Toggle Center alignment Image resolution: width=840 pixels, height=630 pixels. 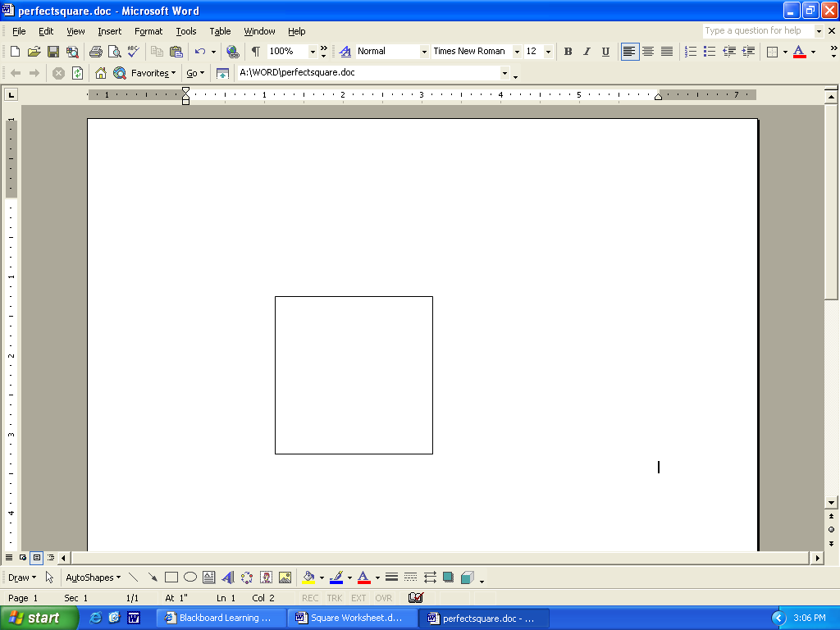[648, 52]
